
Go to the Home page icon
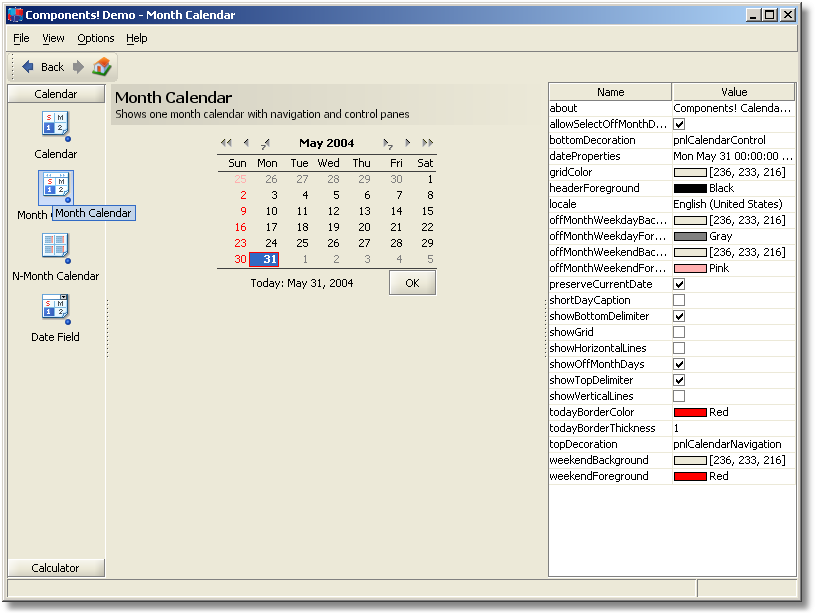pos(102,67)
